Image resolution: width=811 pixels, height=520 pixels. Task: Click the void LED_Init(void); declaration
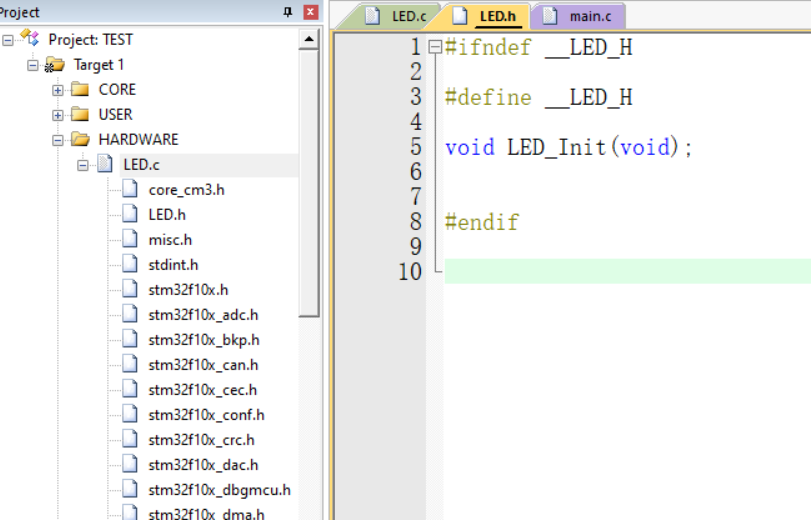[x=568, y=147]
